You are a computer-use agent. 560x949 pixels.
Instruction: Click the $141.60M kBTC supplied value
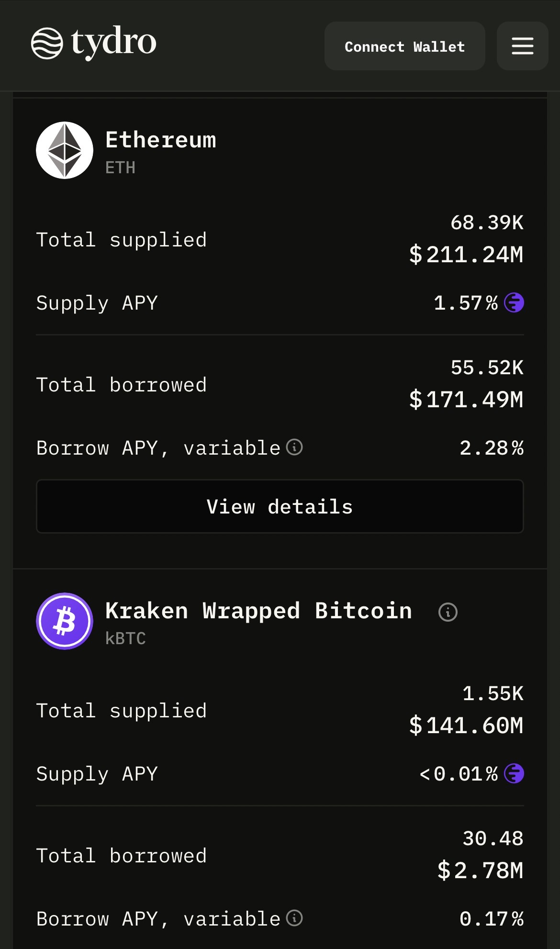(466, 726)
